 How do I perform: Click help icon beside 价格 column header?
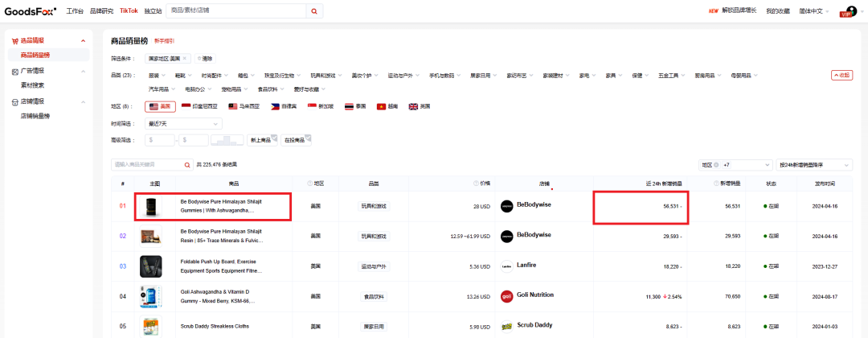[x=476, y=183]
